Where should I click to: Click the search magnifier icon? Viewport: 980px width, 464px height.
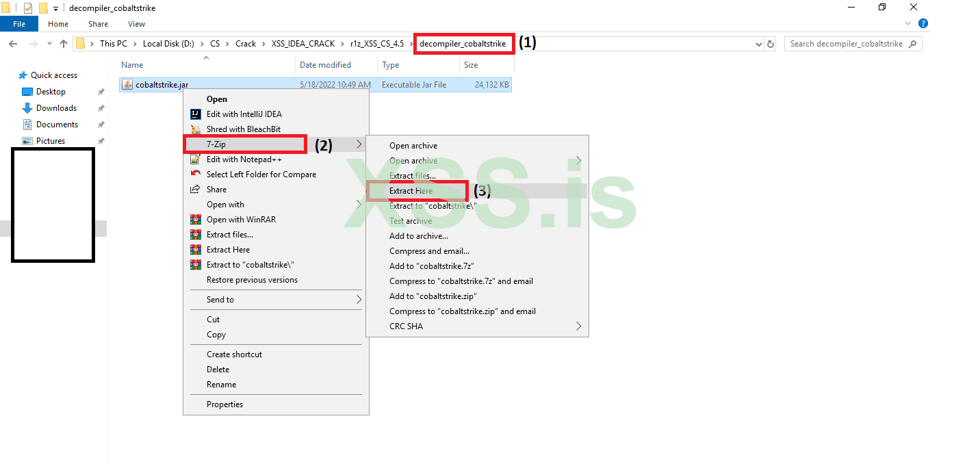pyautogui.click(x=914, y=44)
